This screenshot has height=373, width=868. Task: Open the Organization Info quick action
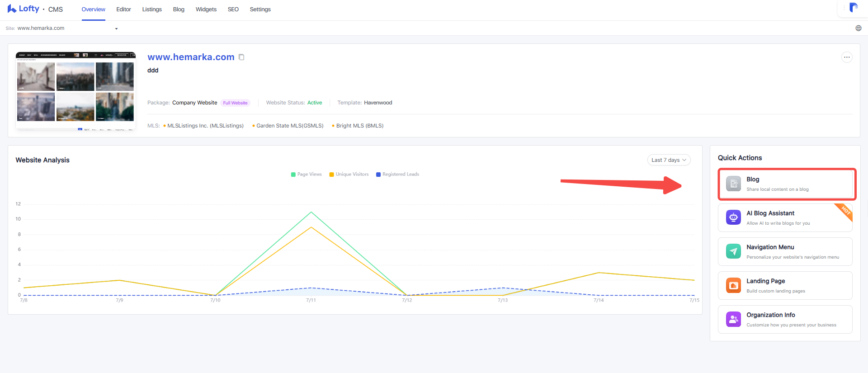[x=785, y=319]
